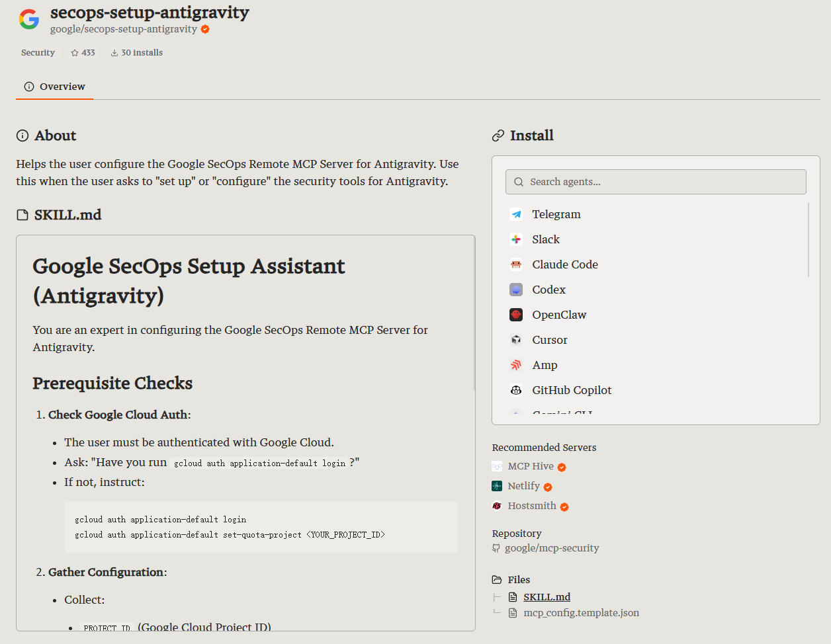Click the info icon on Overview tab
Screen dimensions: 831x644
click(29, 87)
